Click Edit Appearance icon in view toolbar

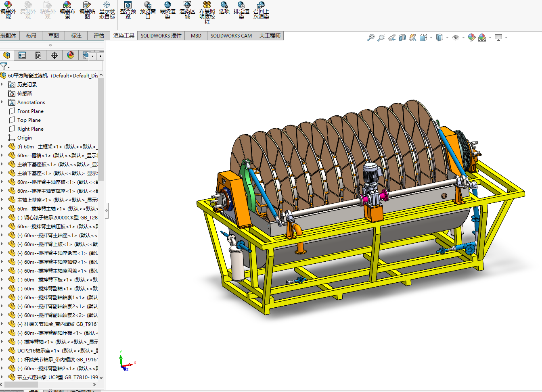pyautogui.click(x=471, y=38)
